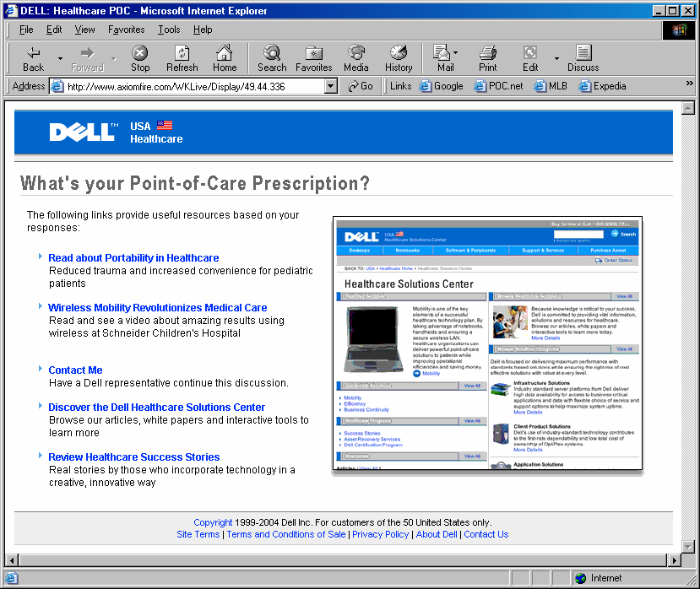This screenshot has height=589, width=700.
Task: Expand the Mail button dropdown arrow
Action: click(x=455, y=52)
